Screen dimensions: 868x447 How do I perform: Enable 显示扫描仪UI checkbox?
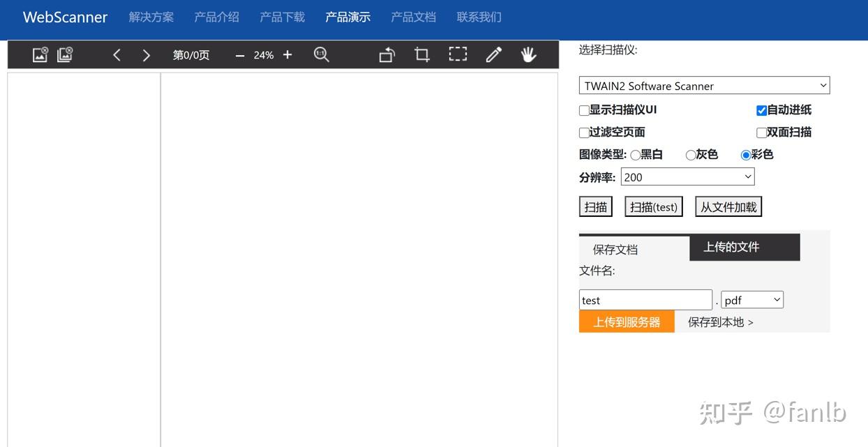584,110
